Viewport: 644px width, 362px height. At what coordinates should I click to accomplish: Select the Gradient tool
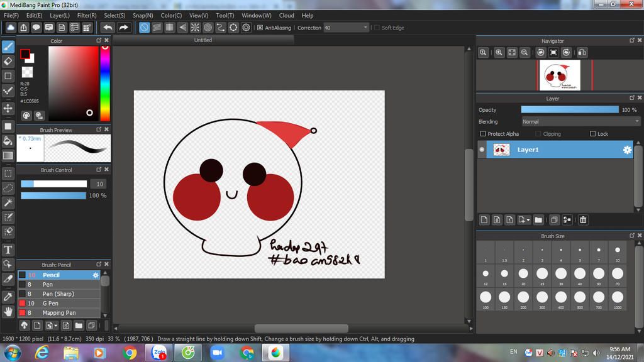tap(8, 156)
